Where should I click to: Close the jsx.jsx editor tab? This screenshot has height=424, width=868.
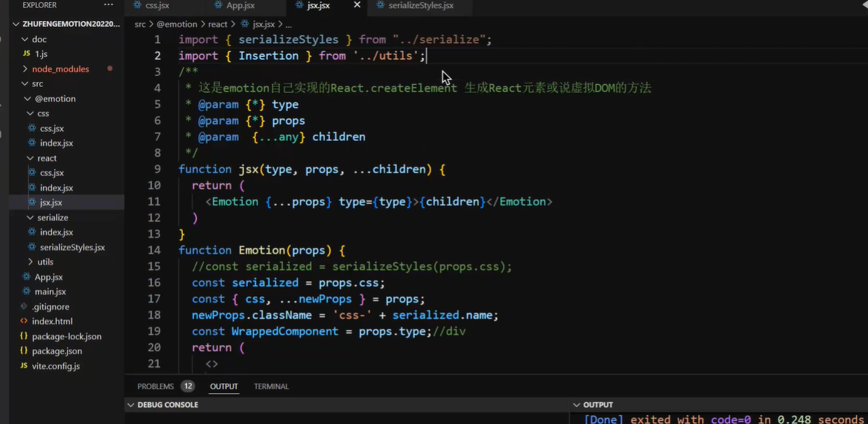(x=357, y=5)
